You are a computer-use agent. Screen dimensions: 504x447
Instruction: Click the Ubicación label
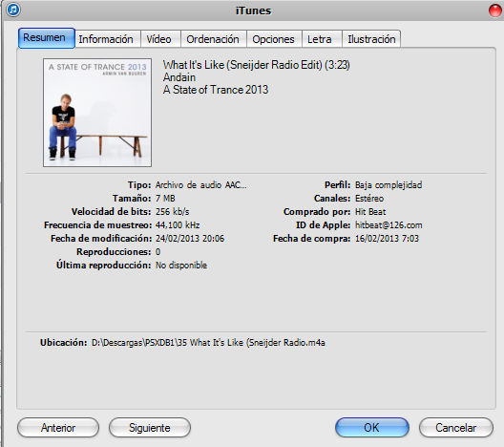pos(64,343)
